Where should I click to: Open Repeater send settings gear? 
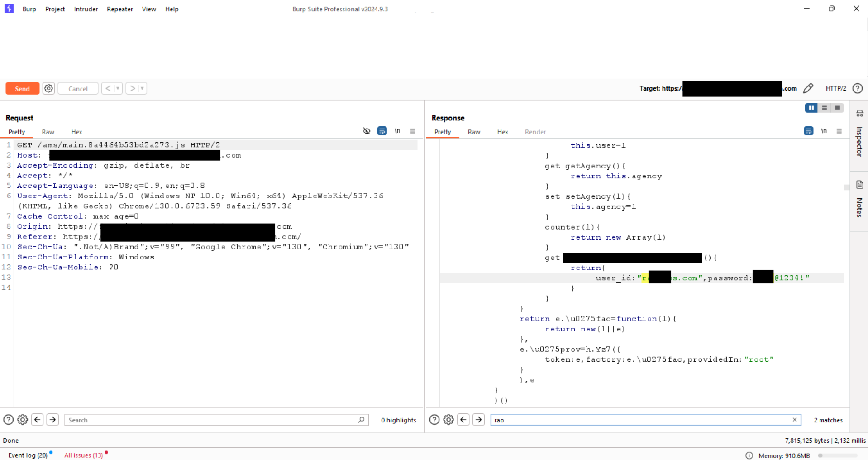point(48,88)
